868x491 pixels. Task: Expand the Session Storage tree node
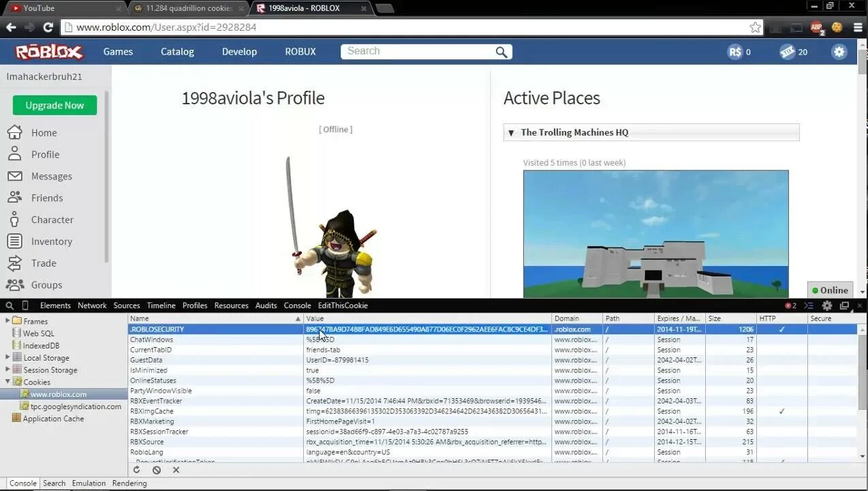point(7,370)
